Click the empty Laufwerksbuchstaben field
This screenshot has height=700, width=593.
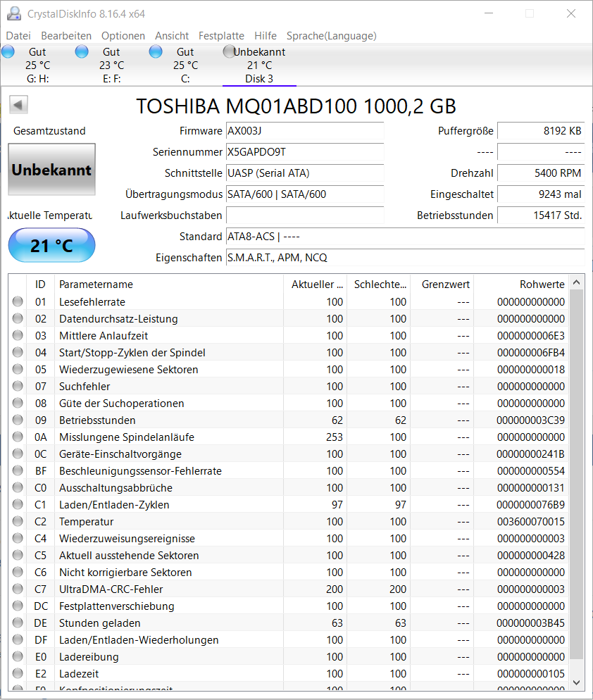[x=305, y=215]
